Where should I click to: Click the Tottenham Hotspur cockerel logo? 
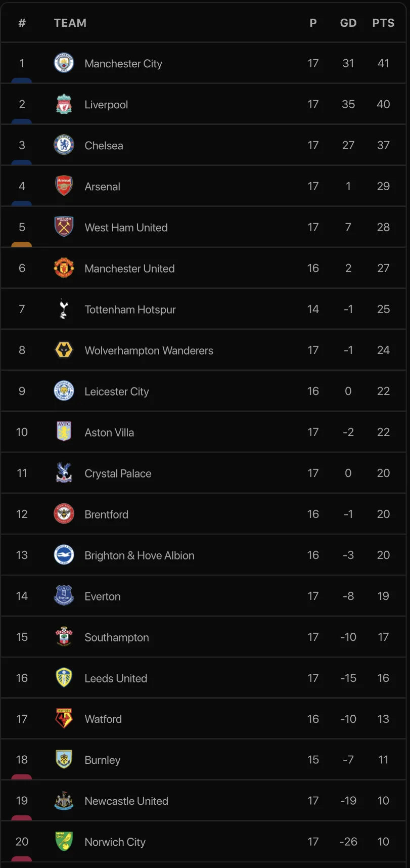[x=64, y=309]
